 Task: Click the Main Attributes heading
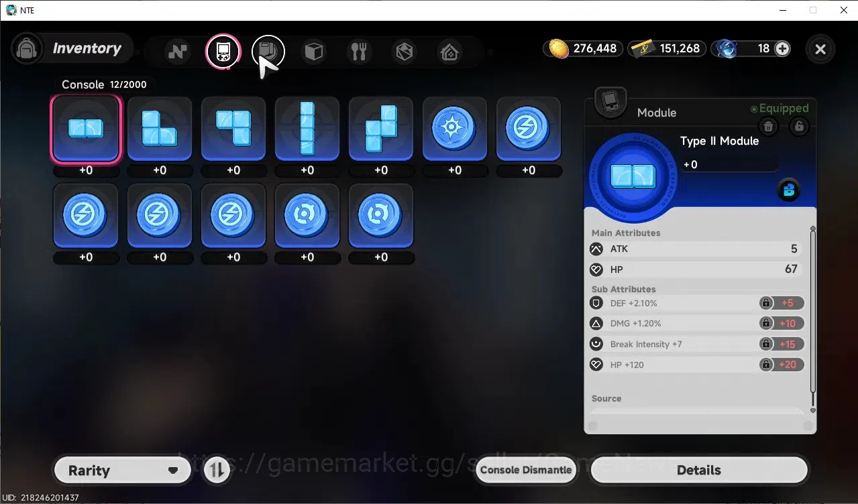tap(626, 233)
